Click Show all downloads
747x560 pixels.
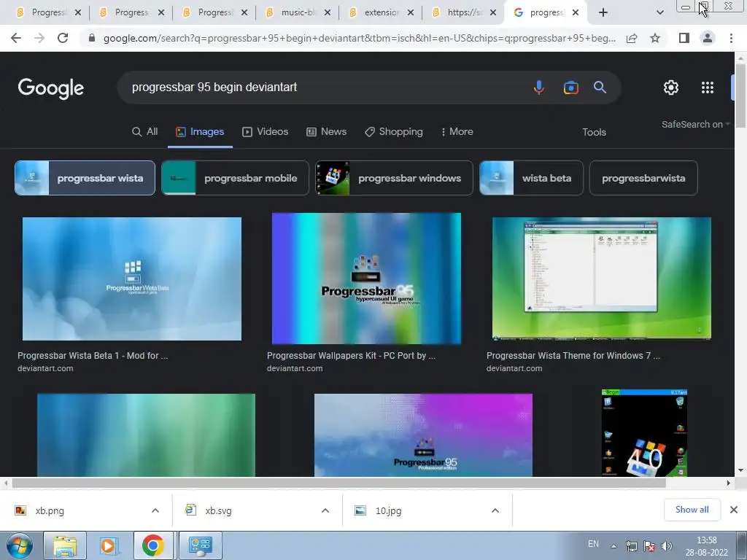(x=692, y=510)
